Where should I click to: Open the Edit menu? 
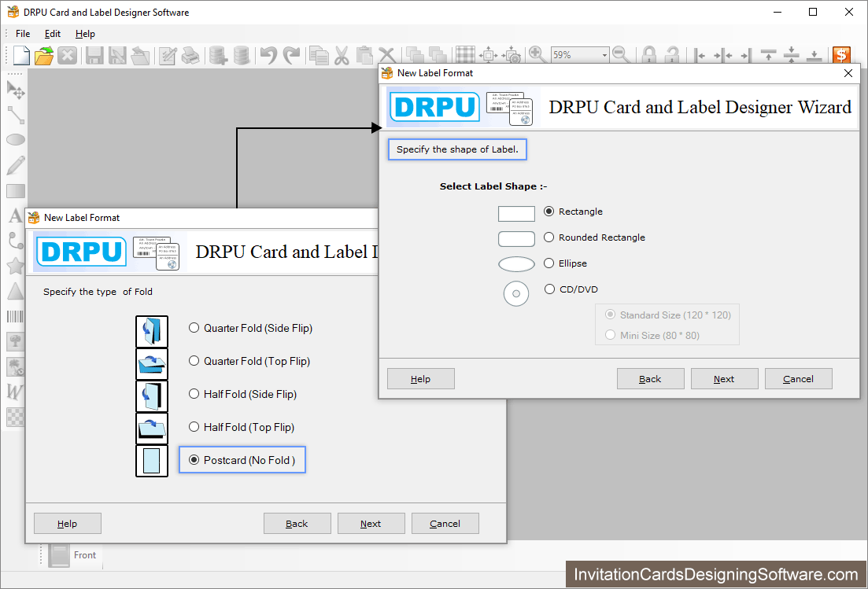coord(53,34)
